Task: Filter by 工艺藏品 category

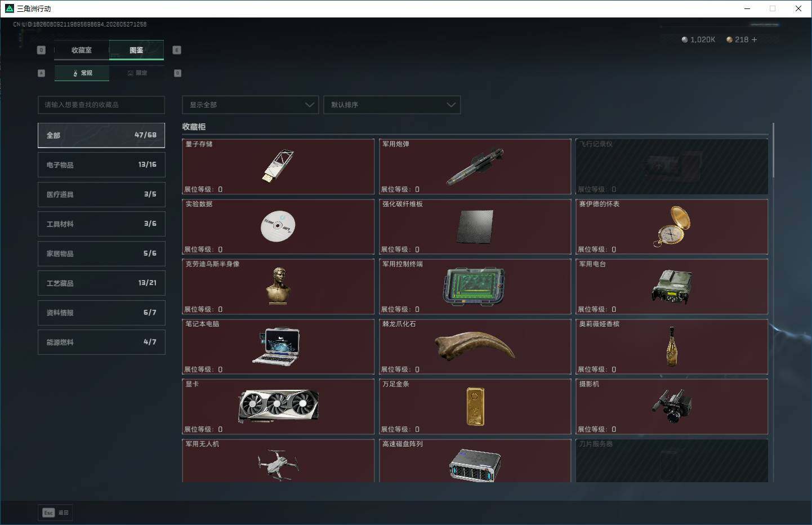Action: pyautogui.click(x=101, y=283)
